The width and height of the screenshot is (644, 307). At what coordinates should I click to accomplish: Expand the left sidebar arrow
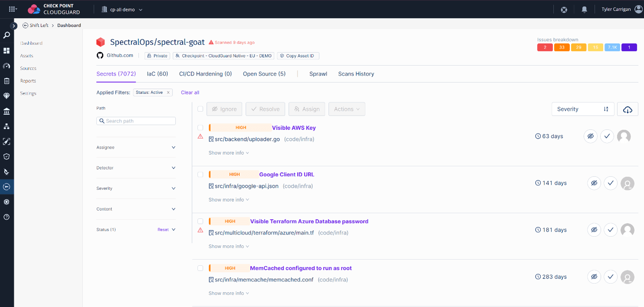pos(14,26)
